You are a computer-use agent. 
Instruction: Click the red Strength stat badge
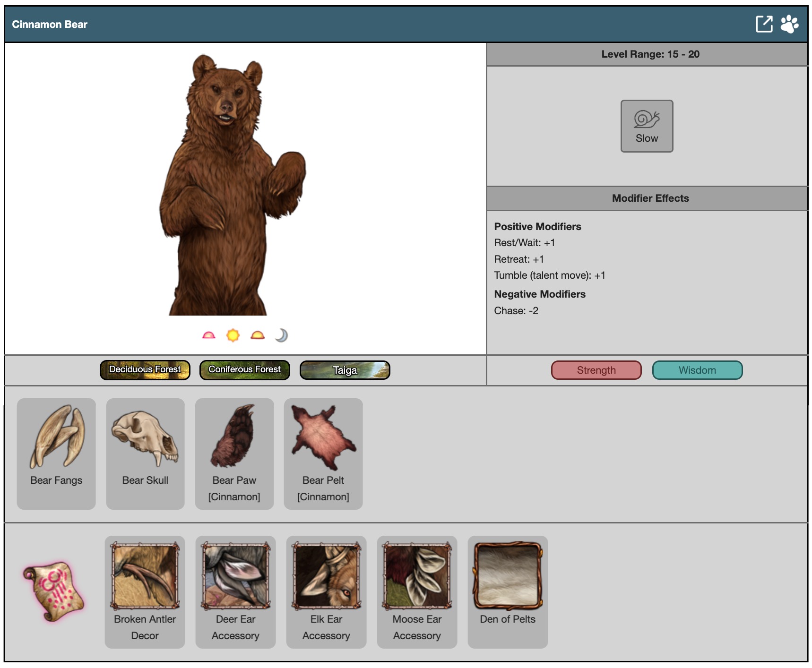(596, 370)
